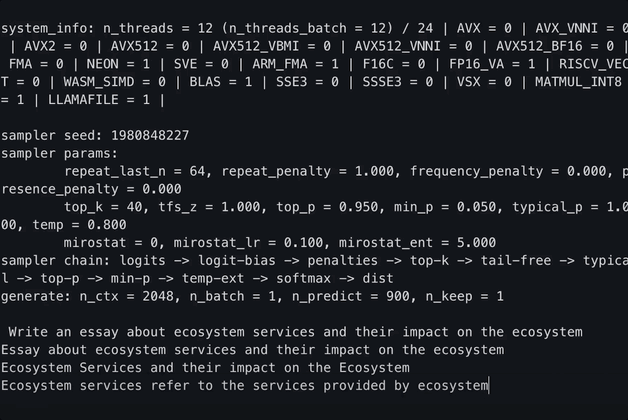Screen dimensions: 628x420
Task: Click the 'n_threads = 12' value
Action: [x=158, y=28]
